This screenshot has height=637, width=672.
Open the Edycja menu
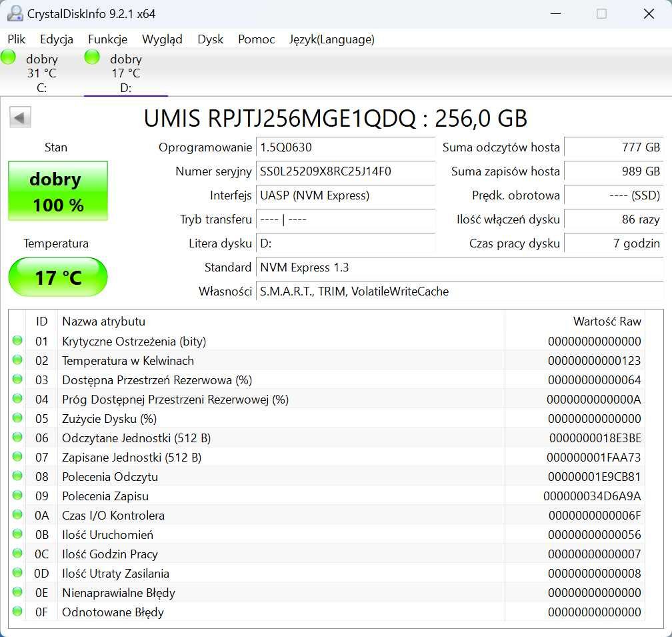point(57,39)
